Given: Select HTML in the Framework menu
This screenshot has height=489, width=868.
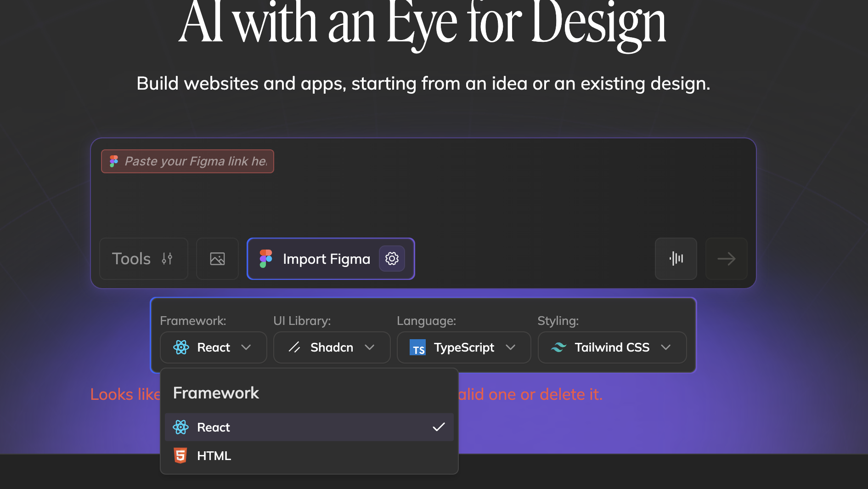Looking at the screenshot, I should tap(309, 456).
